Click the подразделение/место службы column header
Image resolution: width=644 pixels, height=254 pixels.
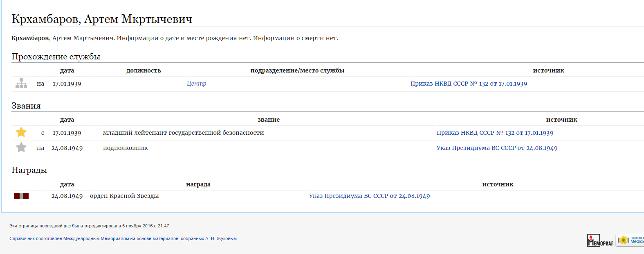coord(297,70)
